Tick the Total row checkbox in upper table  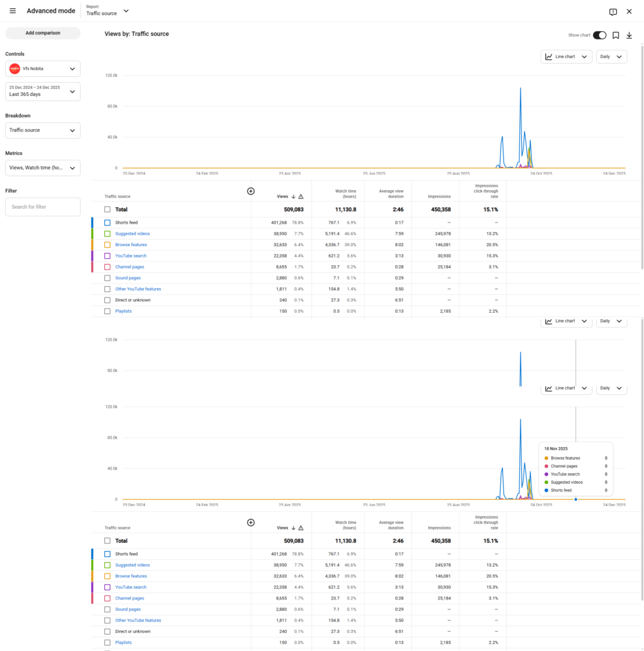(x=107, y=209)
